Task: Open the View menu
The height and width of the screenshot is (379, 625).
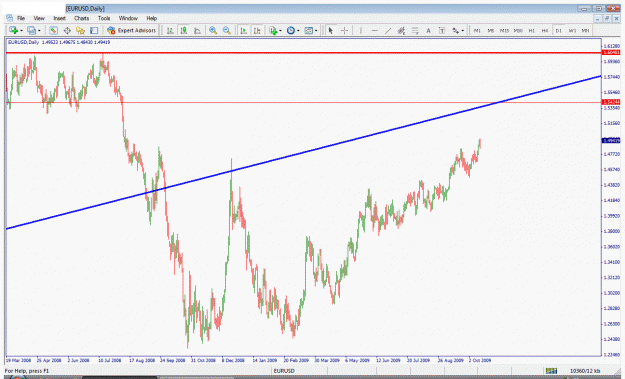Action: (x=39, y=18)
